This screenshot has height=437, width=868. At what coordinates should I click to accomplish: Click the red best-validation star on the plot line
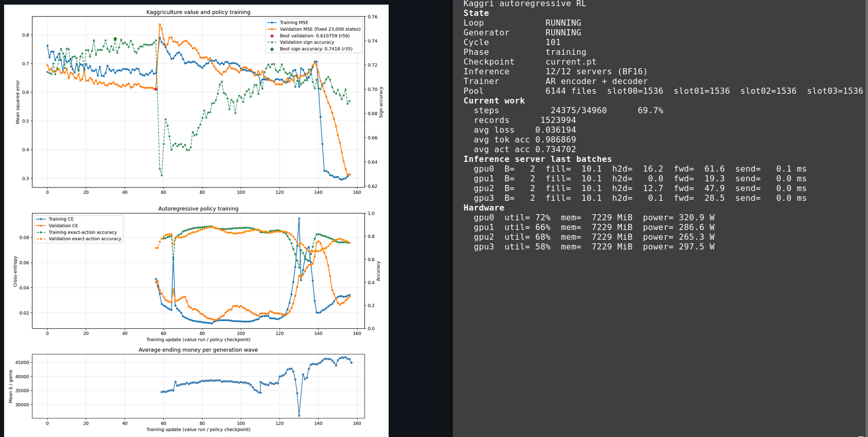pyautogui.click(x=156, y=89)
